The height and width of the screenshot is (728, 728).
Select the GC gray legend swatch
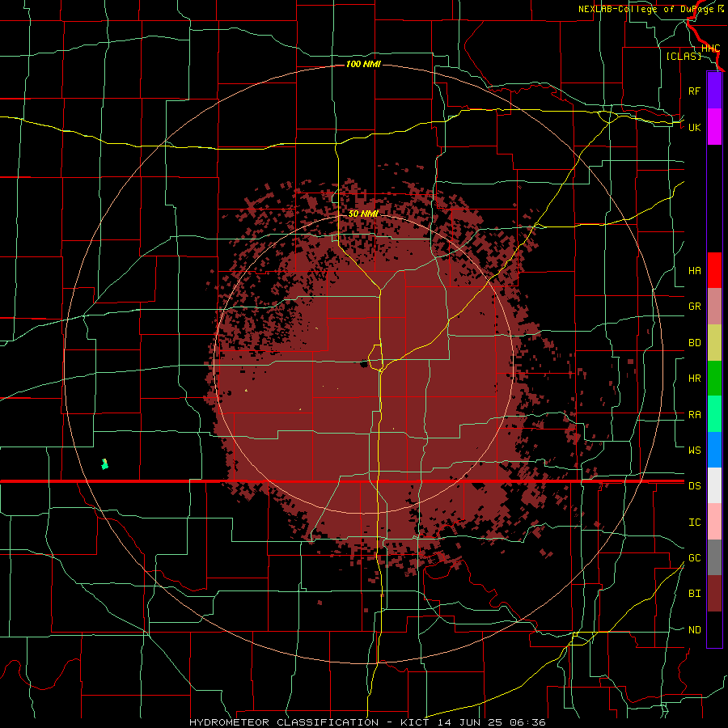click(714, 557)
